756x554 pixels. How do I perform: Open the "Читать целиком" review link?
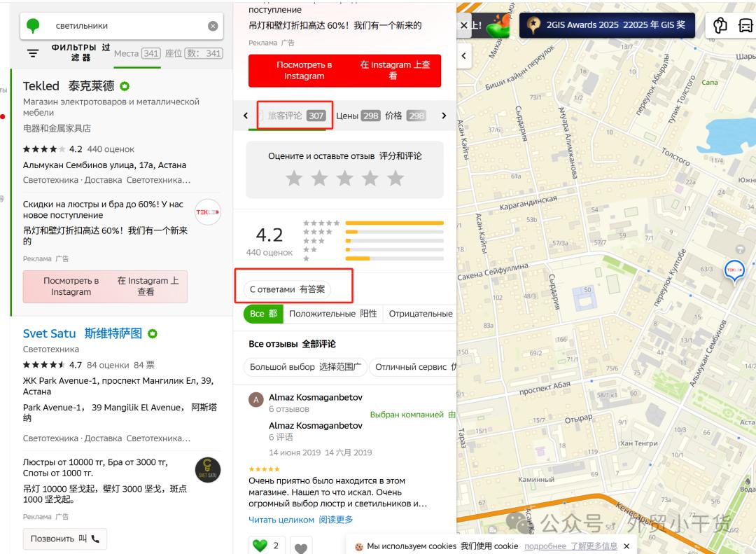tap(281, 520)
